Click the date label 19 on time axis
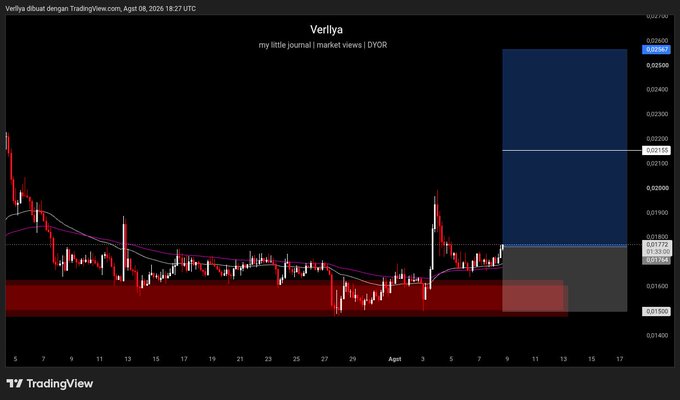Viewport: 680px width, 400px height. tap(212, 359)
